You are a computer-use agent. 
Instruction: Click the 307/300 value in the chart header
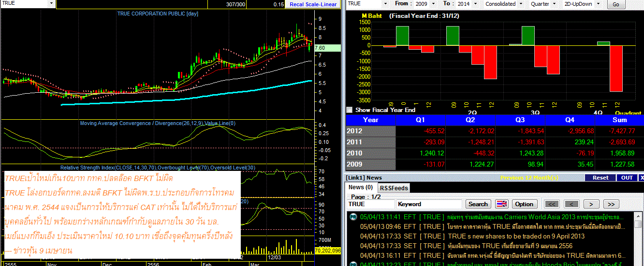235,4
